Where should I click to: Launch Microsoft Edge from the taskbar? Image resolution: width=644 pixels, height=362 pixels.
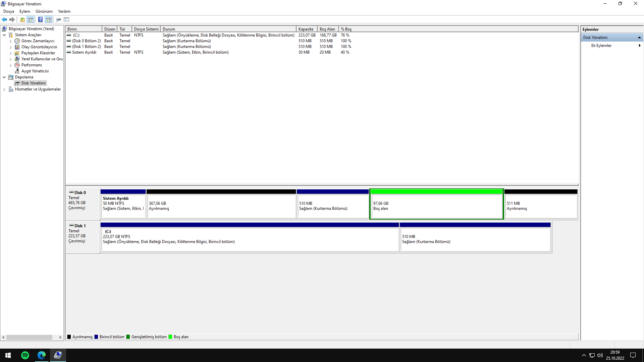[42, 355]
